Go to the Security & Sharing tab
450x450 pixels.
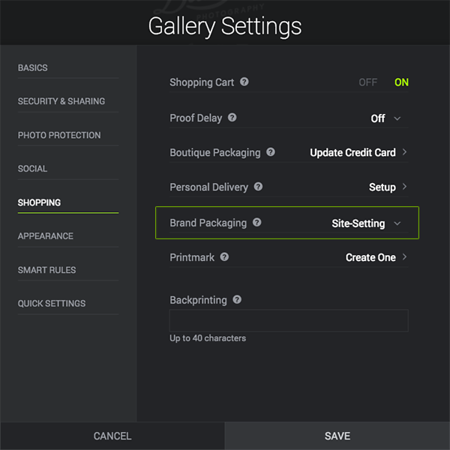tap(61, 101)
